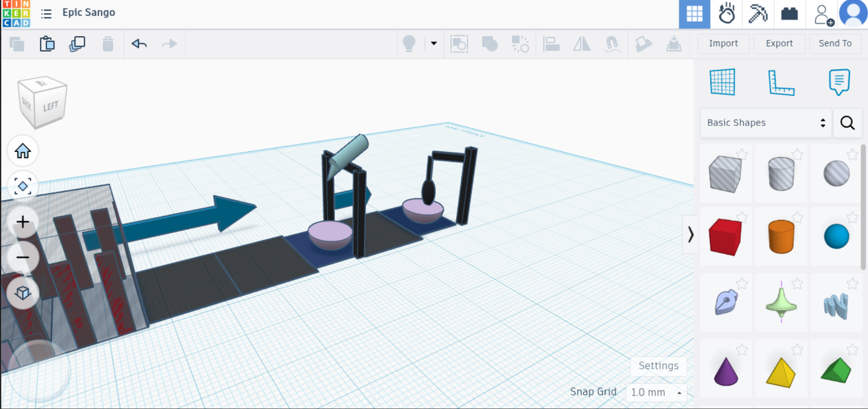868x409 pixels.
Task: Click the Copy toolbar icon
Action: (17, 44)
